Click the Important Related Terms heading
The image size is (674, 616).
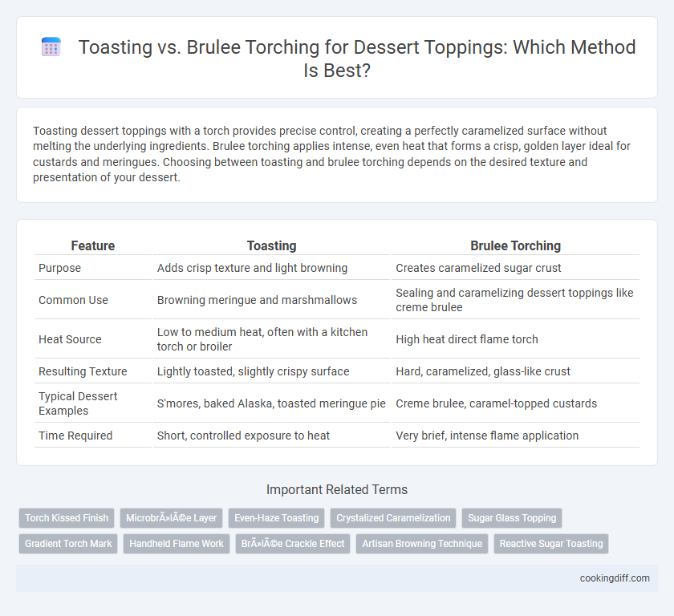click(337, 490)
